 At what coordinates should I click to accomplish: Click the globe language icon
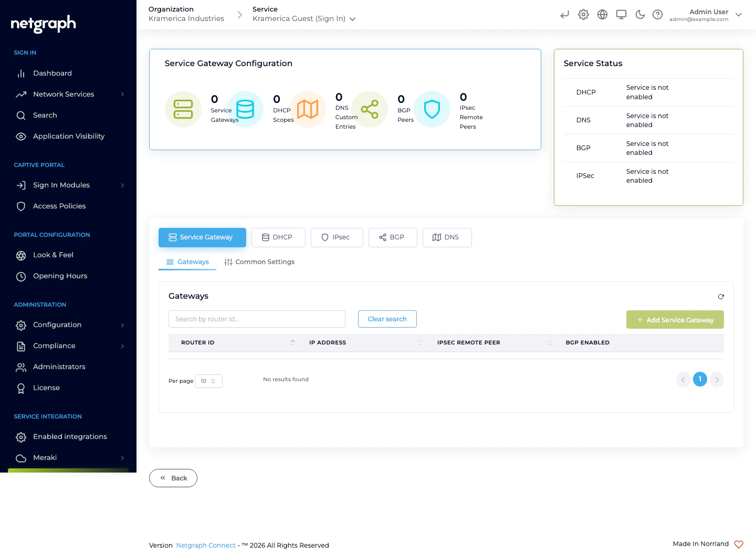click(602, 15)
